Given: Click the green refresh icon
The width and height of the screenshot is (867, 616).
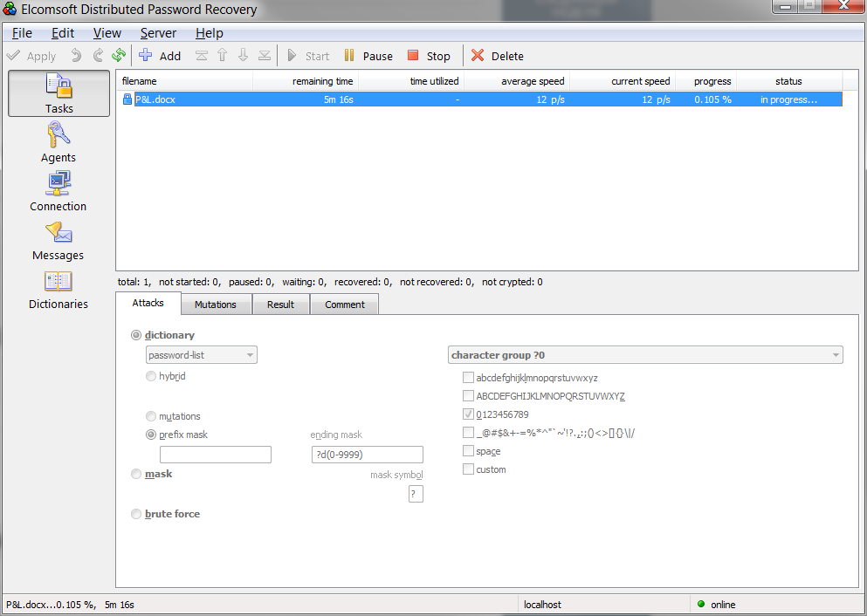Looking at the screenshot, I should coord(119,55).
